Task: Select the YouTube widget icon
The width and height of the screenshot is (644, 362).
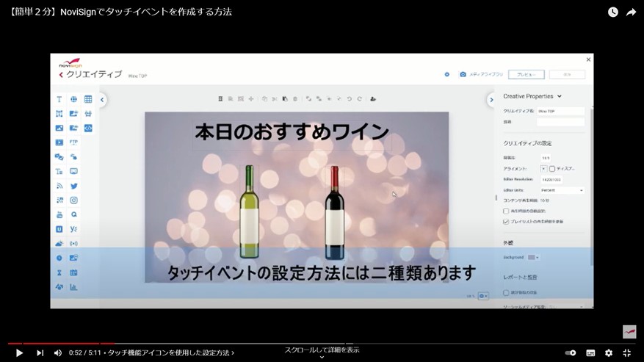Action: (59, 214)
